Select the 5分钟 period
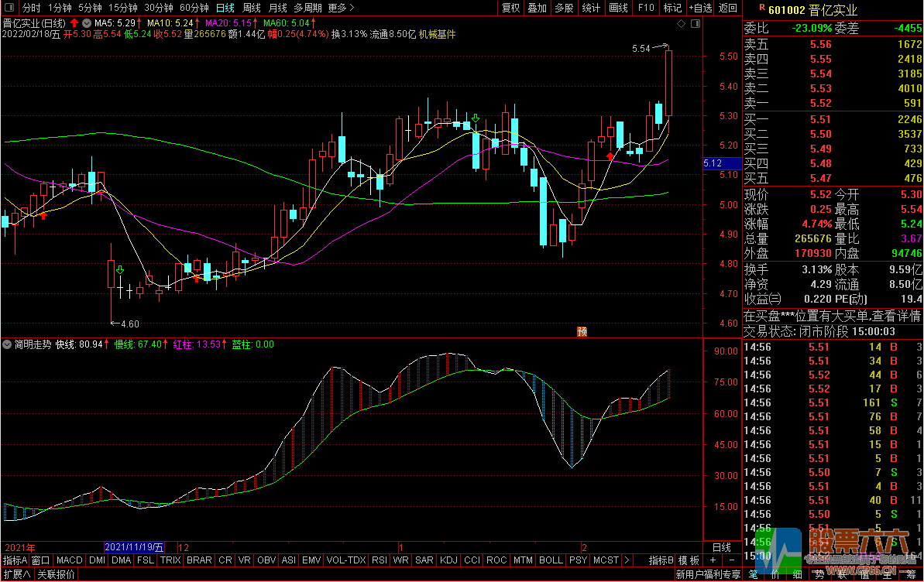Image resolution: width=924 pixels, height=582 pixels. 90,8
